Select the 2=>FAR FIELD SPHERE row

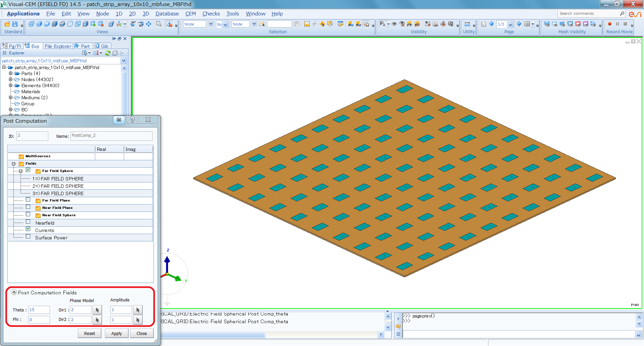click(x=80, y=186)
